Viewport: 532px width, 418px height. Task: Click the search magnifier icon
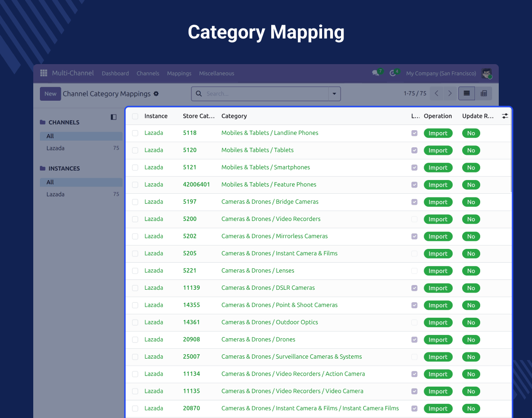click(199, 94)
